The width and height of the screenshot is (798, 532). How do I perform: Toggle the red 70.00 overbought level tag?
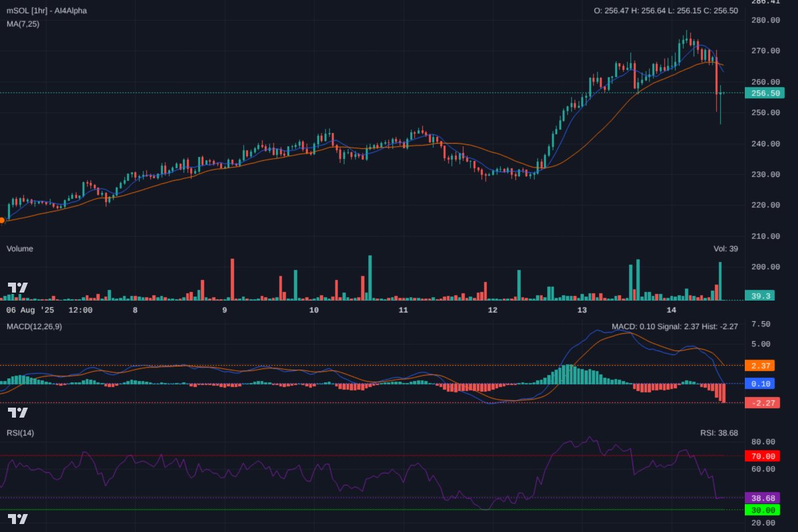(762, 456)
